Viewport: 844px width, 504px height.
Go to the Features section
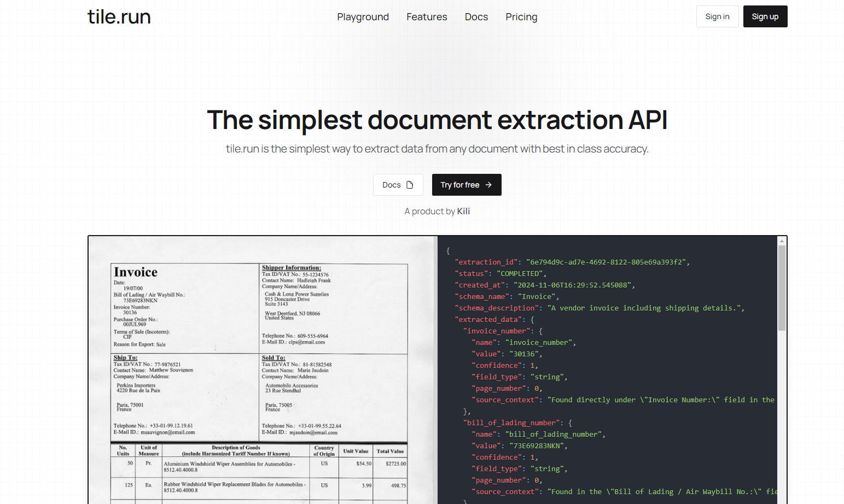[x=427, y=17]
